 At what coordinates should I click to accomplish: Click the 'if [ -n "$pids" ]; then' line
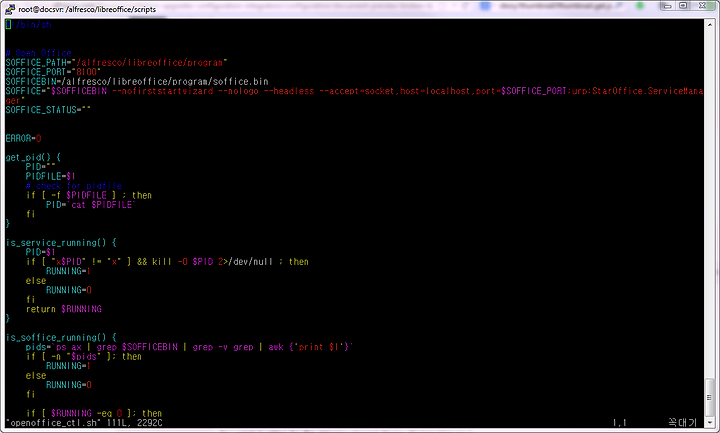(84, 357)
